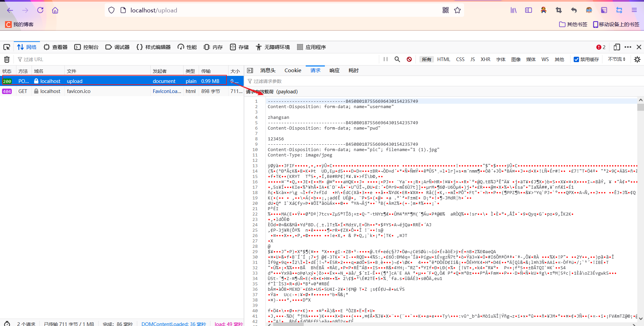The width and height of the screenshot is (644, 326).
Task: Filter requests by WS
Action: coord(545,59)
